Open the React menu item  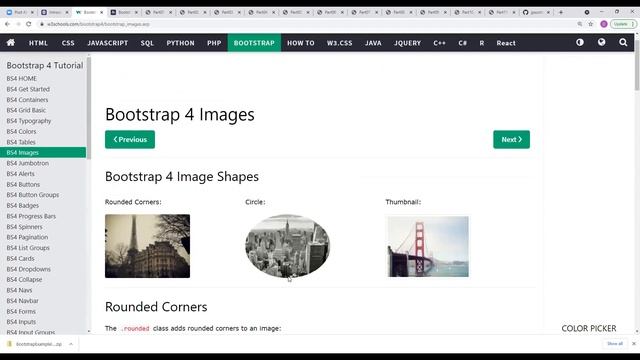[x=506, y=43]
